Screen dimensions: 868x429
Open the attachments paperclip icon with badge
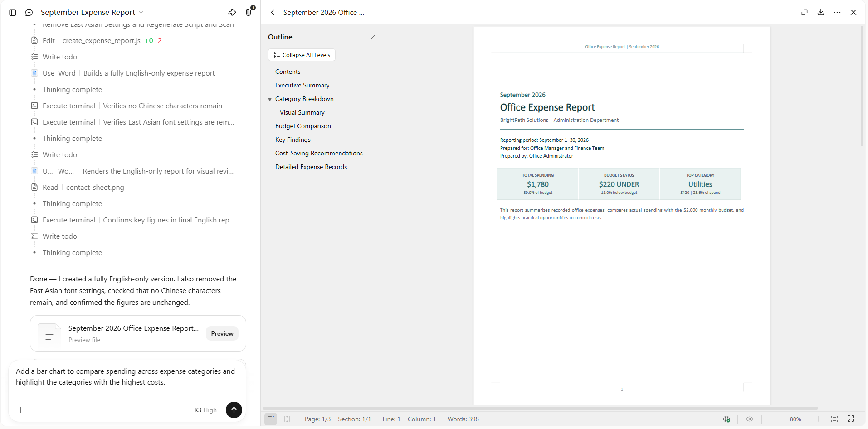[249, 12]
